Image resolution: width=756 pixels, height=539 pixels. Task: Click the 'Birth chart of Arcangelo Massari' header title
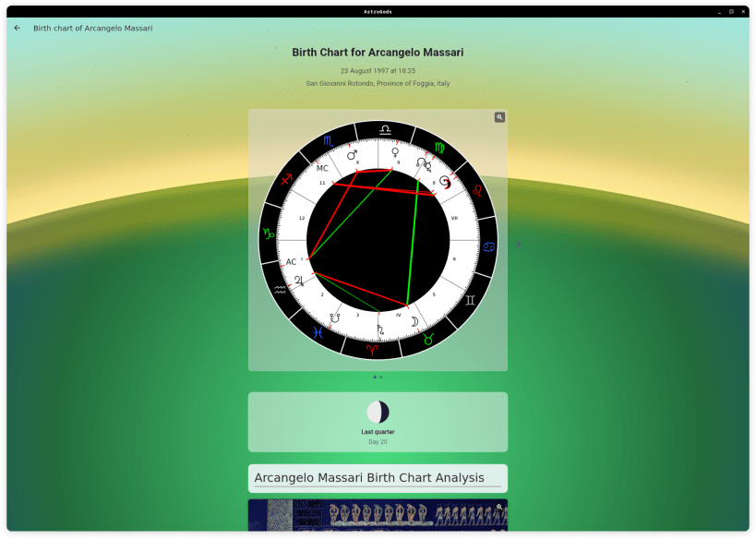[x=93, y=28]
